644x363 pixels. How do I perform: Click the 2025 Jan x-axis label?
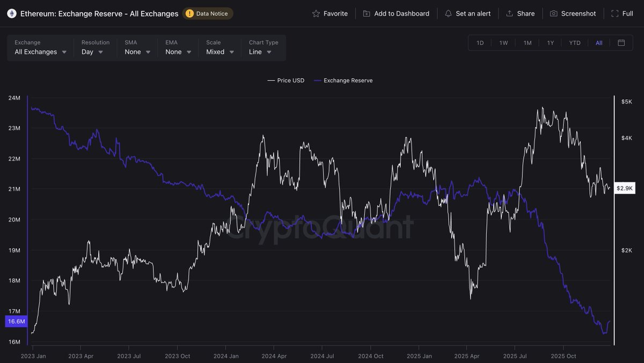419,356
